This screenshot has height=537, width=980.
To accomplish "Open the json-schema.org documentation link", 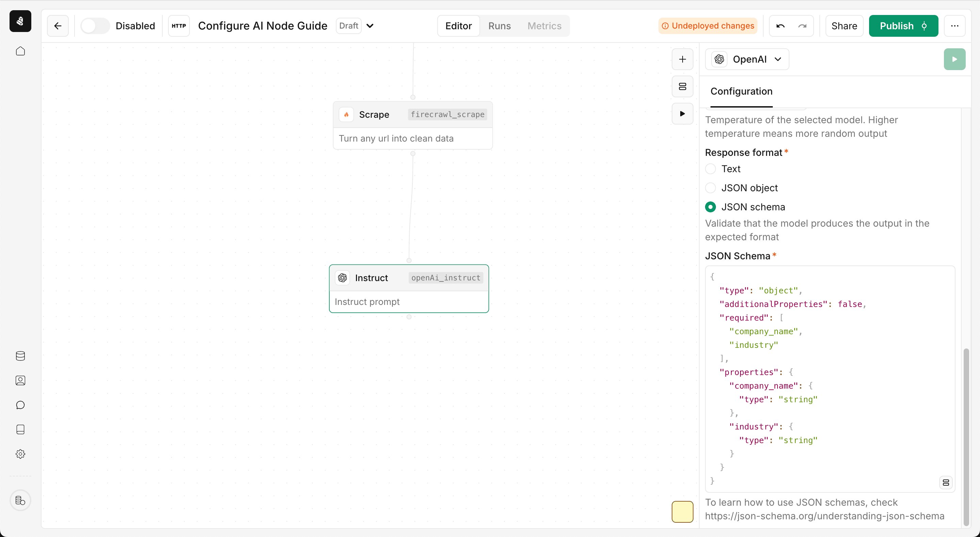I will (x=824, y=516).
